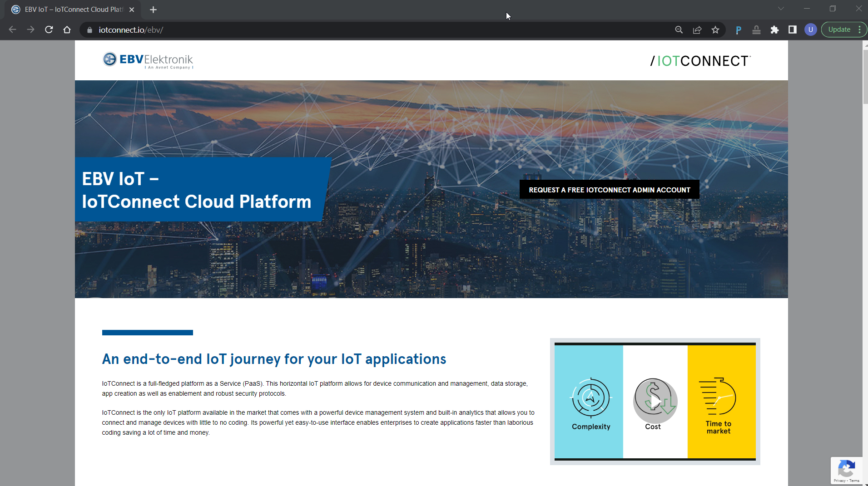Screen dimensions: 868x486
Task: Open the user profile avatar
Action: tap(810, 30)
